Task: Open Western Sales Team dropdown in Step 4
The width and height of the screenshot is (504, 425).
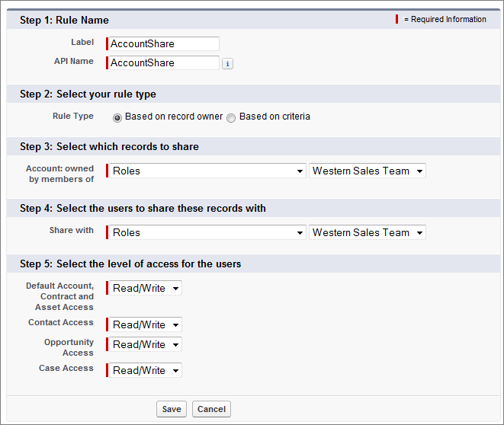Action: click(368, 232)
